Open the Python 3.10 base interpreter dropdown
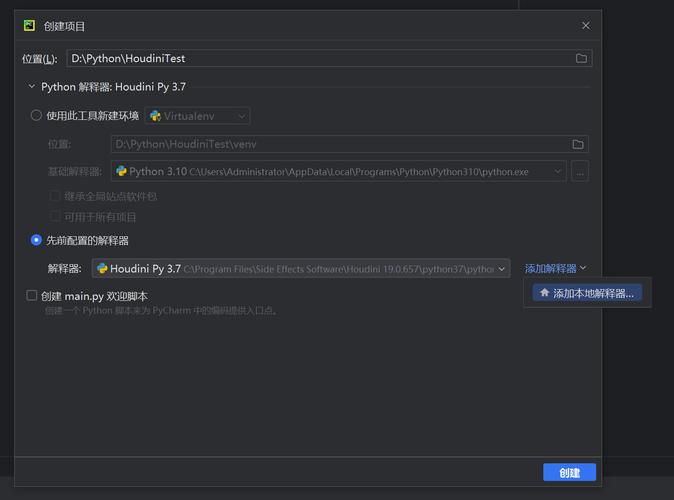The image size is (674, 500). (338, 172)
